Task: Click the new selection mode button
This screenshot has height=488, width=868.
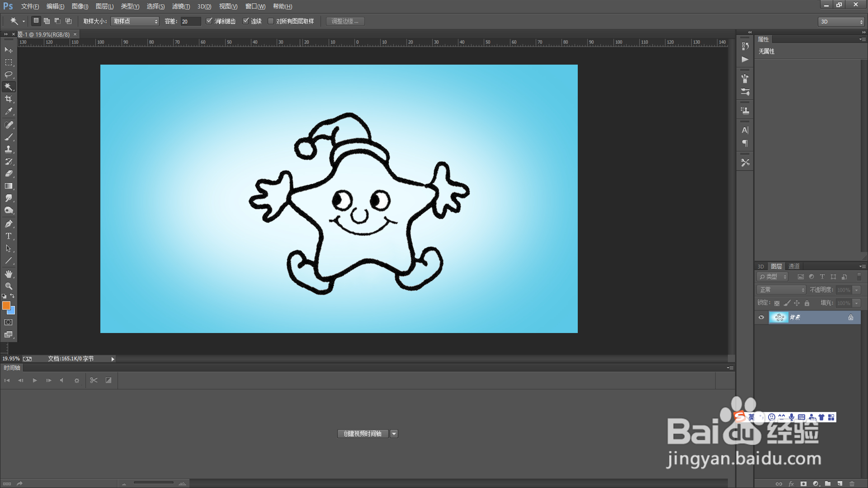Action: 36,21
